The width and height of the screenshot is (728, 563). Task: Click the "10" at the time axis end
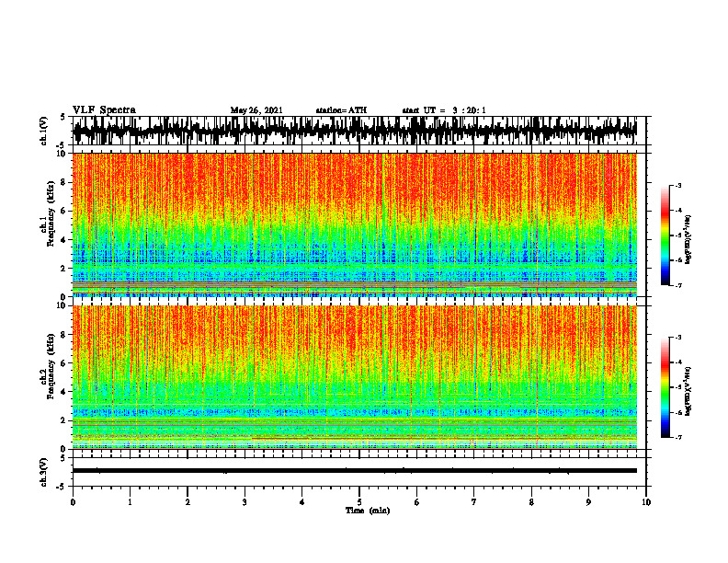(646, 502)
